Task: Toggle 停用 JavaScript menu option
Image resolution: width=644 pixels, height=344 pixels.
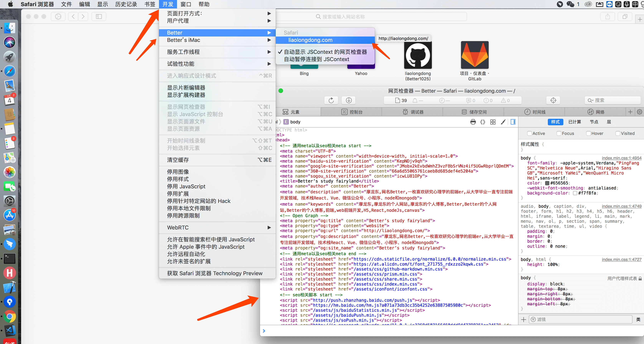Action: click(x=217, y=186)
